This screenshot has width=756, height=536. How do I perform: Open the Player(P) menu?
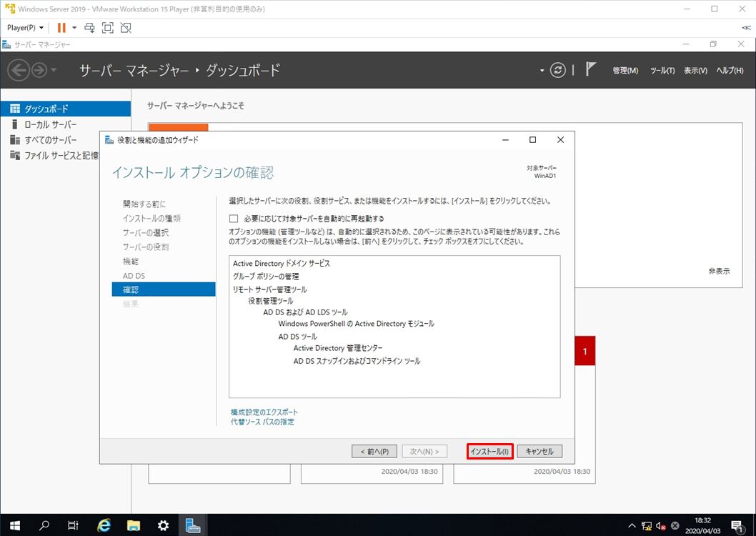coord(25,28)
